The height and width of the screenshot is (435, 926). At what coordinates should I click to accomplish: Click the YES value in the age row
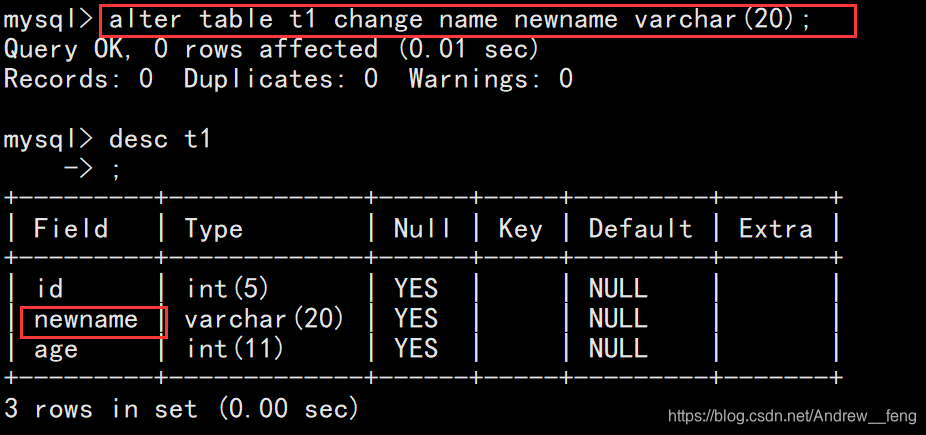click(x=416, y=349)
